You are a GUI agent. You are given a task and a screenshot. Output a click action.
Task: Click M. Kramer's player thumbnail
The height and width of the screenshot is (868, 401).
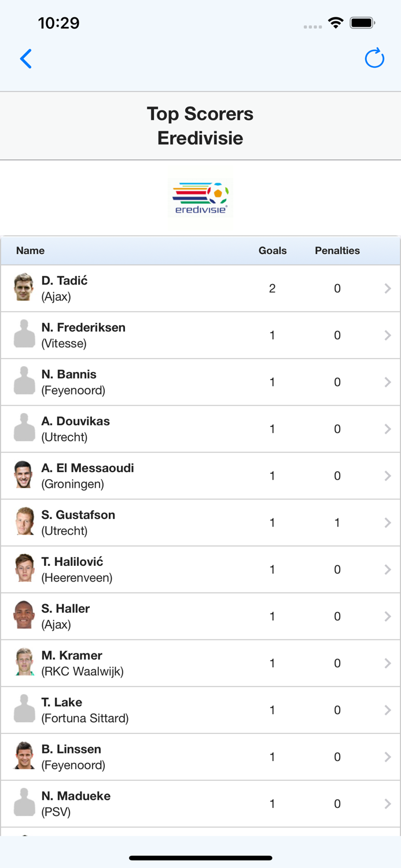coord(24,663)
